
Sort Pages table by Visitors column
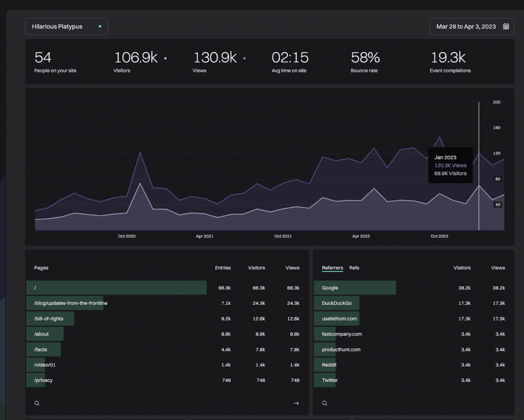coord(256,268)
